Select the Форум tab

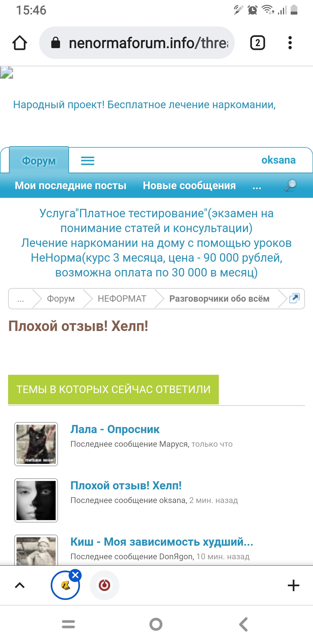click(39, 160)
